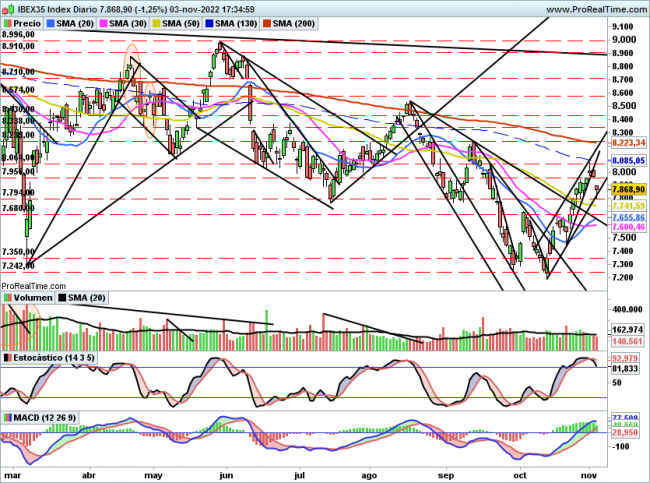
Task: Select the SMA (130) legend item
Action: click(x=231, y=24)
